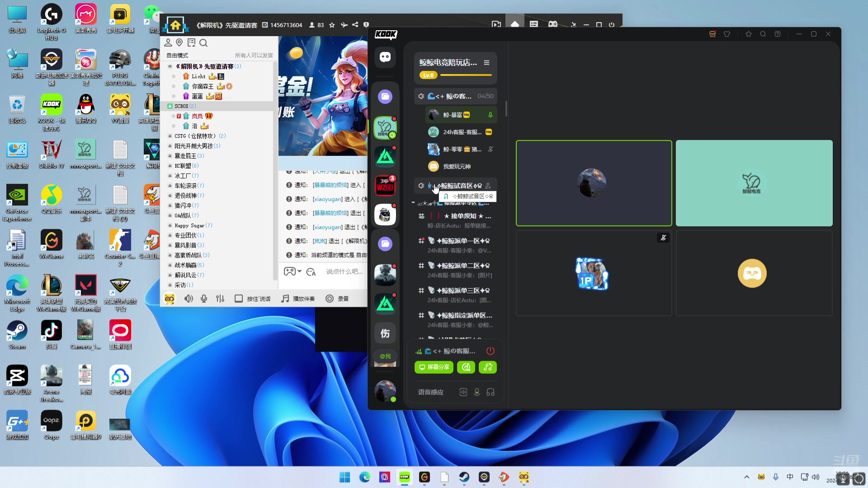The image size is (868, 488).
Task: Open KOOK direct messages home icon
Action: pyautogui.click(x=385, y=57)
